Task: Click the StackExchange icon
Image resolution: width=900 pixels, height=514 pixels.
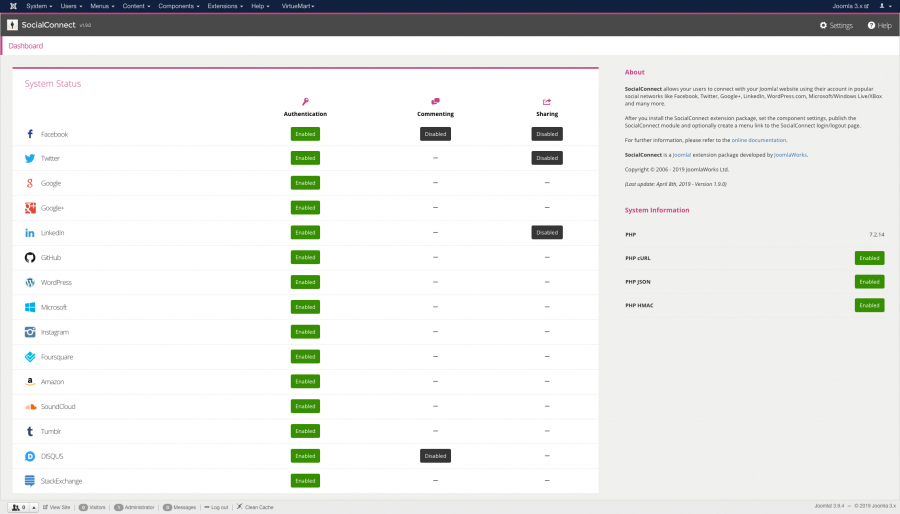Action: pyautogui.click(x=30, y=481)
